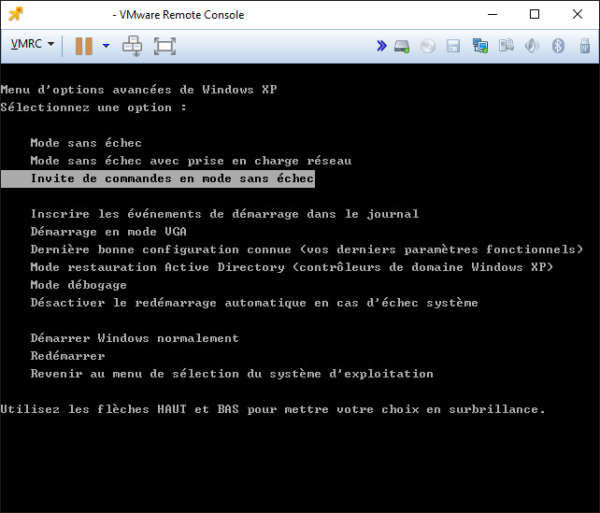This screenshot has width=600, height=513.
Task: Click the USB device icon
Action: pos(584,46)
